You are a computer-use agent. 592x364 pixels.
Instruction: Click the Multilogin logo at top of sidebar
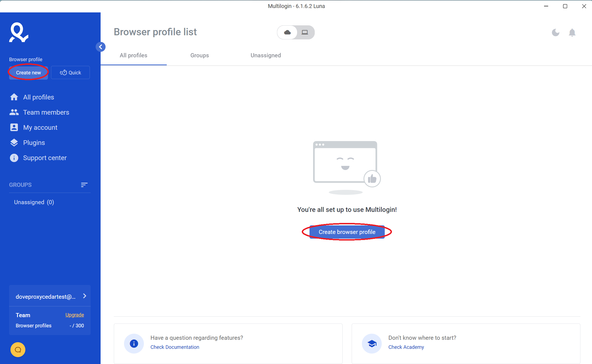point(18,33)
